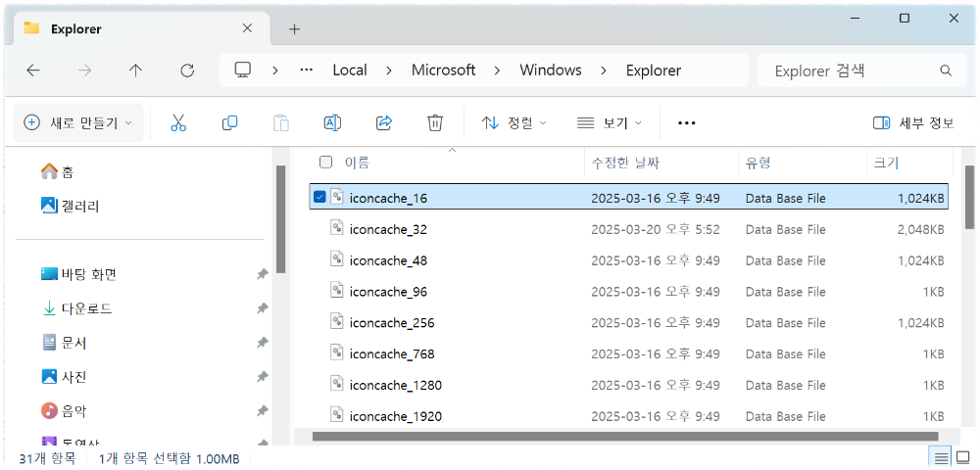Expand the chevron after the PC icon

point(275,70)
